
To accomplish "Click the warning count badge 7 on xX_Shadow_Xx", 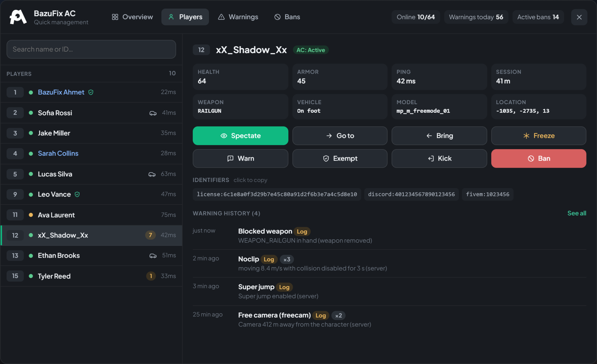I will click(150, 235).
